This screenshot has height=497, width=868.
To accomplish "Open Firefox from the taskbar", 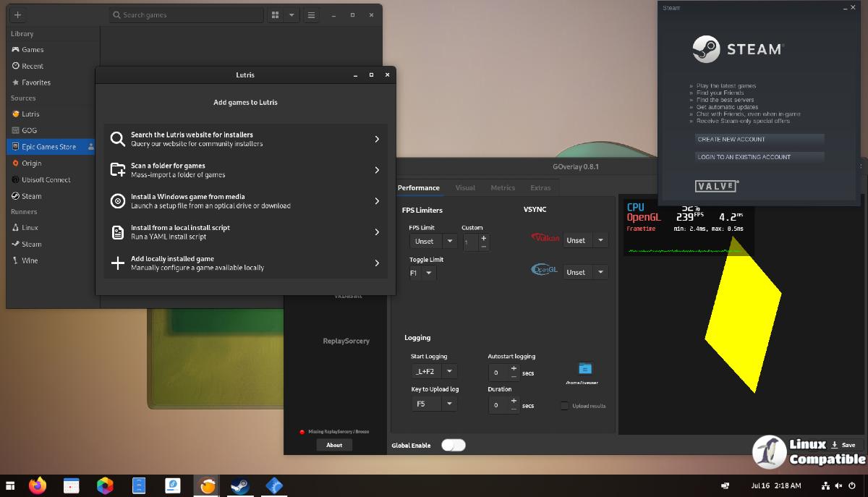I will pyautogui.click(x=38, y=485).
